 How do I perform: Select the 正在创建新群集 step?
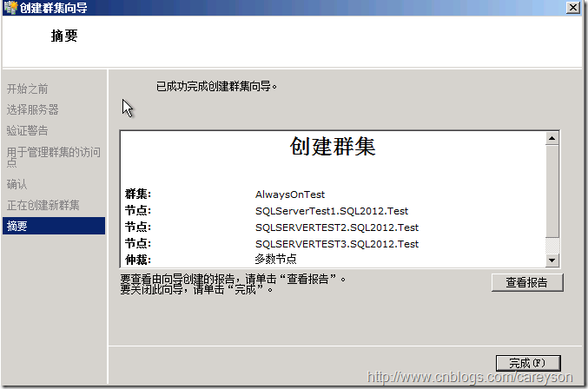pyautogui.click(x=43, y=205)
